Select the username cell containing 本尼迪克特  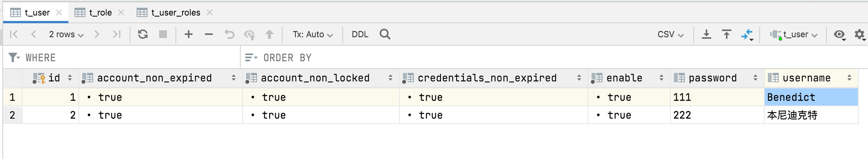[x=811, y=115]
